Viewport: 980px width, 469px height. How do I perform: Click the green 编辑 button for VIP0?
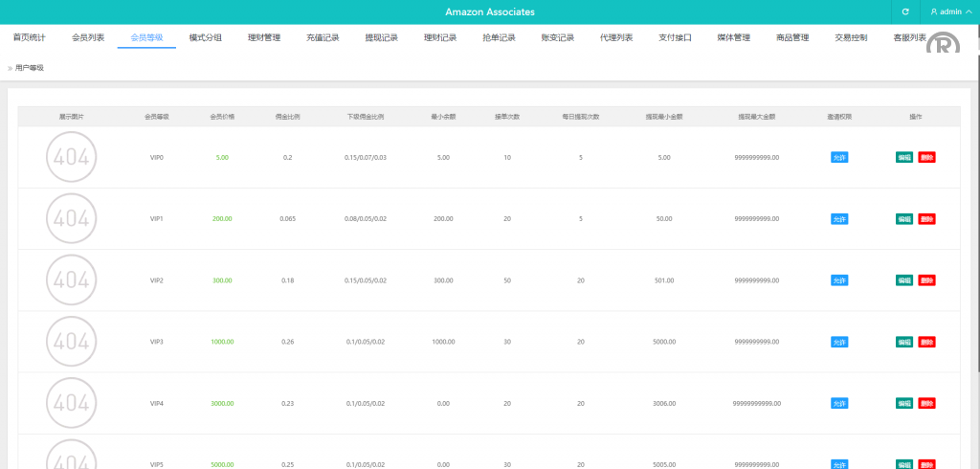pos(904,157)
